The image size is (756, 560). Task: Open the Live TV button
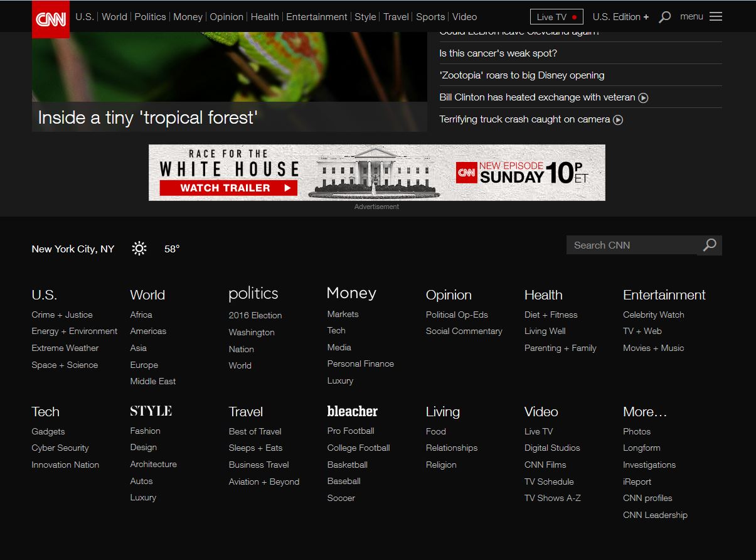pyautogui.click(x=556, y=17)
